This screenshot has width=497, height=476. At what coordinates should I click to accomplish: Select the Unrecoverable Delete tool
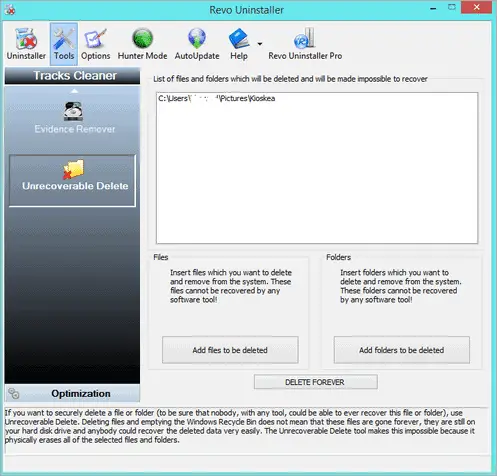[x=72, y=180]
